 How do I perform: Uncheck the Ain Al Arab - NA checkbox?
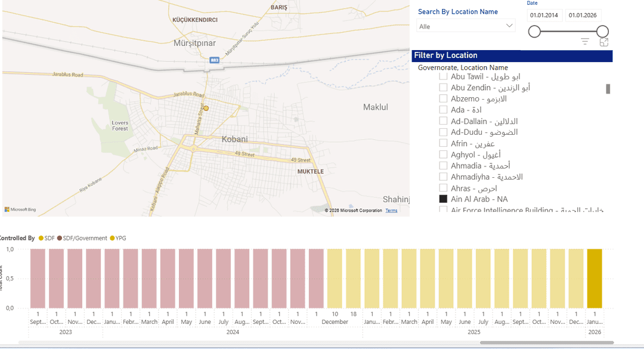(x=443, y=199)
